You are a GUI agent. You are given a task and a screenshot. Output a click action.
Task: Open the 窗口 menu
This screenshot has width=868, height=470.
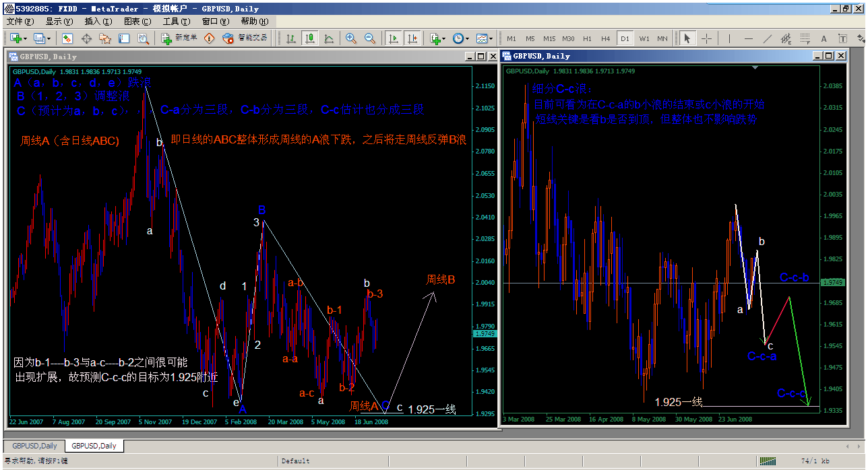point(216,22)
